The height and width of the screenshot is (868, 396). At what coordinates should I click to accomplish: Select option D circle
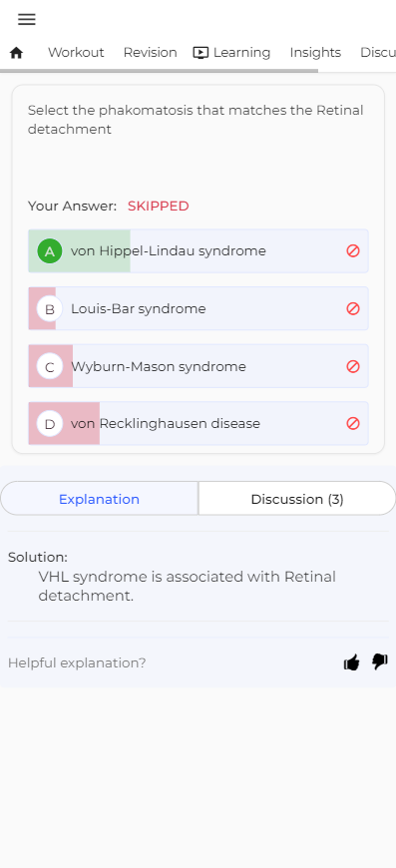tap(50, 423)
